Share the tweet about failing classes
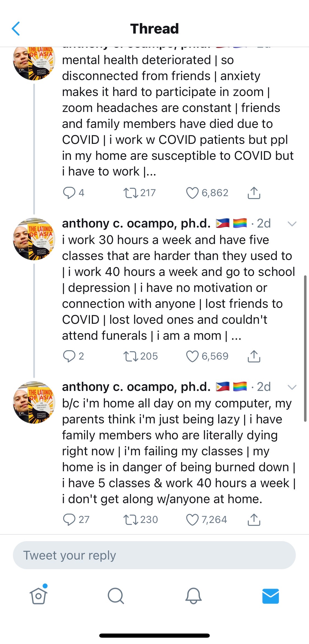 (254, 520)
